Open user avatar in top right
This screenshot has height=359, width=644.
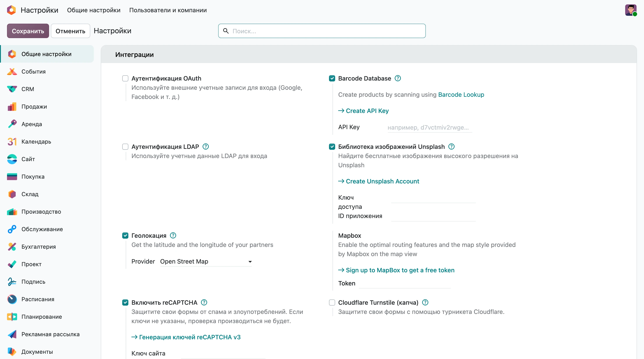pyautogui.click(x=631, y=10)
